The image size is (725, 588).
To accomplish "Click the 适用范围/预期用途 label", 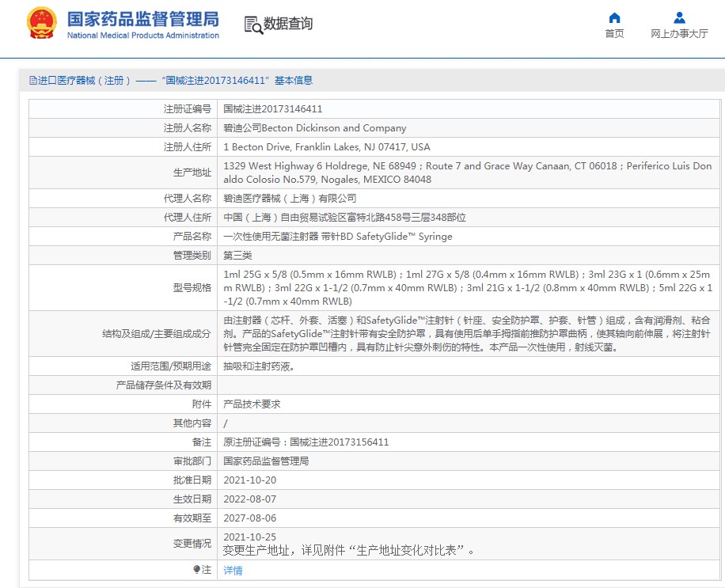I will [171, 366].
